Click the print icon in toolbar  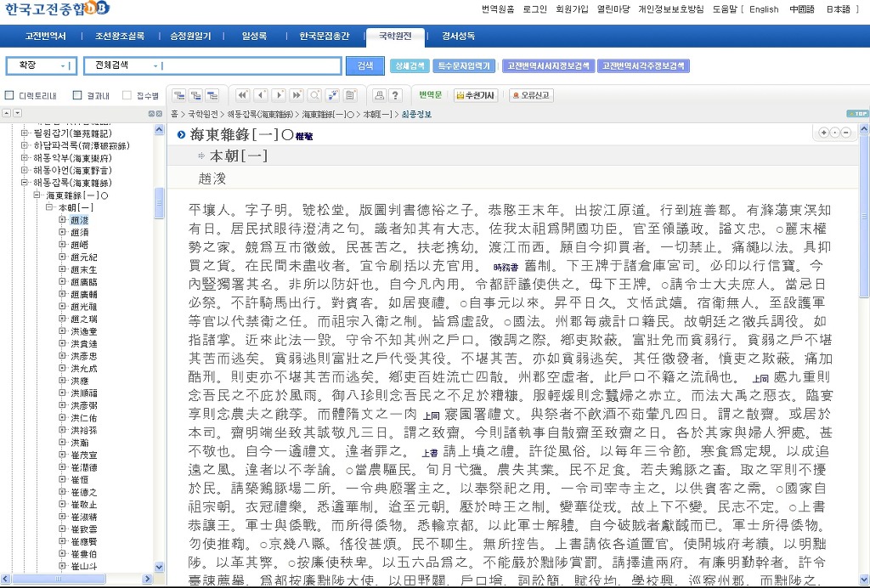click(380, 95)
